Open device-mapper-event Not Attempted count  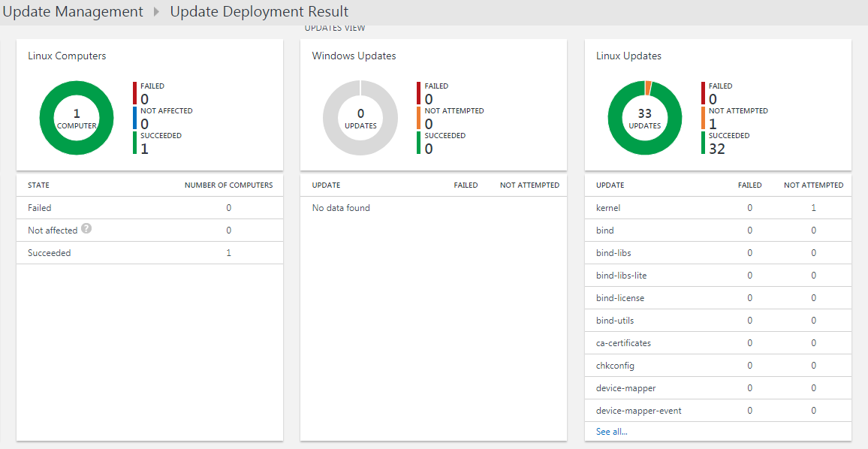pos(813,410)
